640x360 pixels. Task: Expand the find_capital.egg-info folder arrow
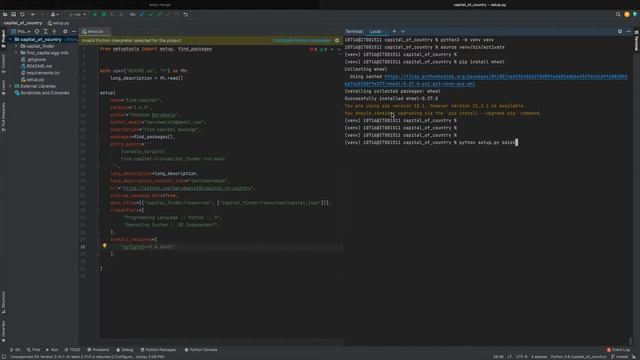click(x=17, y=53)
